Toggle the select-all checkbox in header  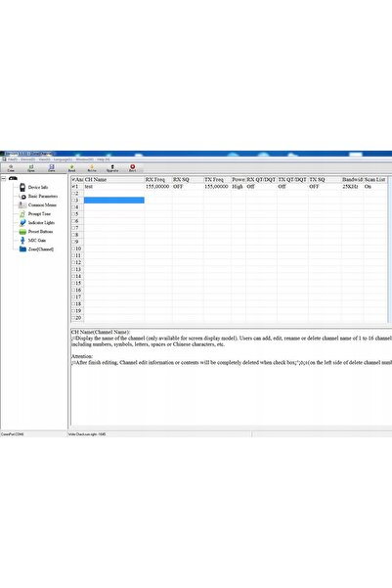point(73,180)
